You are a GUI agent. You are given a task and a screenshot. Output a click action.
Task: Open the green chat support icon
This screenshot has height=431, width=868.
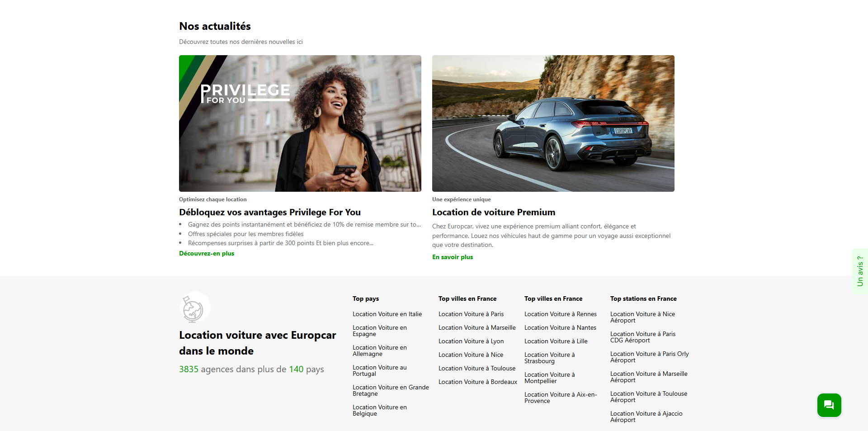[829, 405]
